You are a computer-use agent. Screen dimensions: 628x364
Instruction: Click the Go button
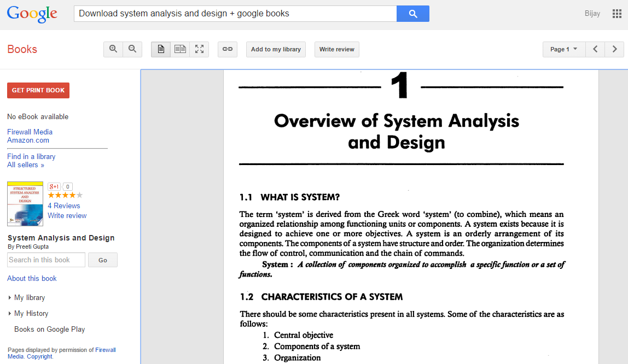point(103,260)
